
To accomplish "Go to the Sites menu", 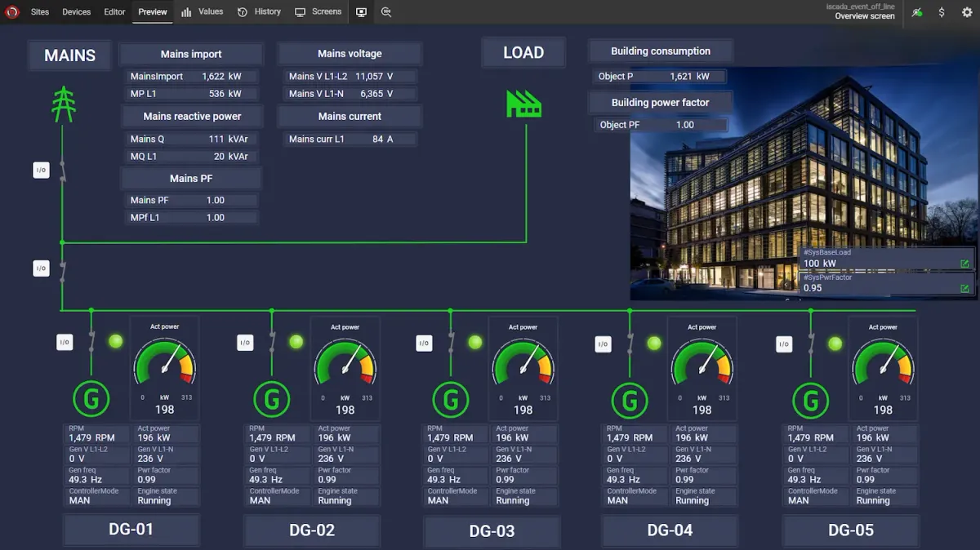I will (40, 12).
